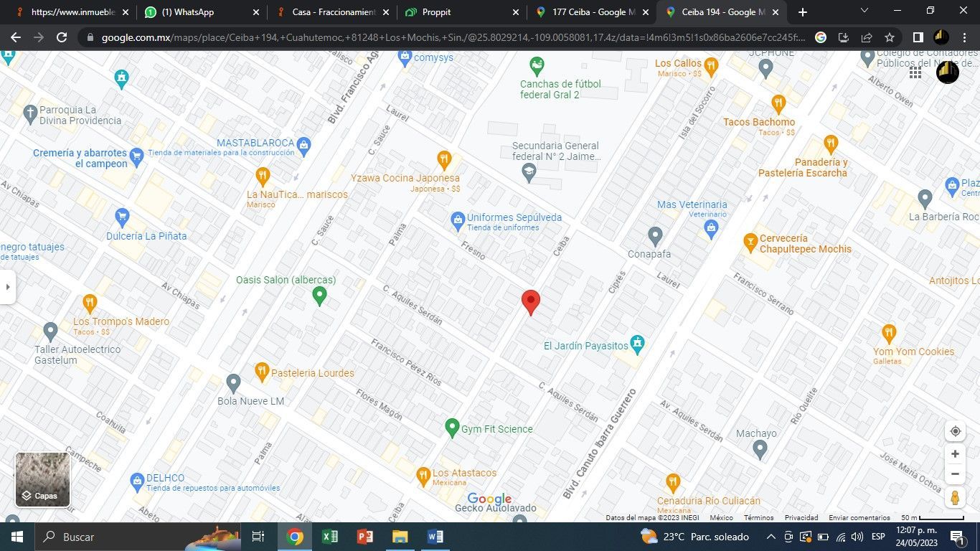Click the Machayo location pin

(x=760, y=450)
